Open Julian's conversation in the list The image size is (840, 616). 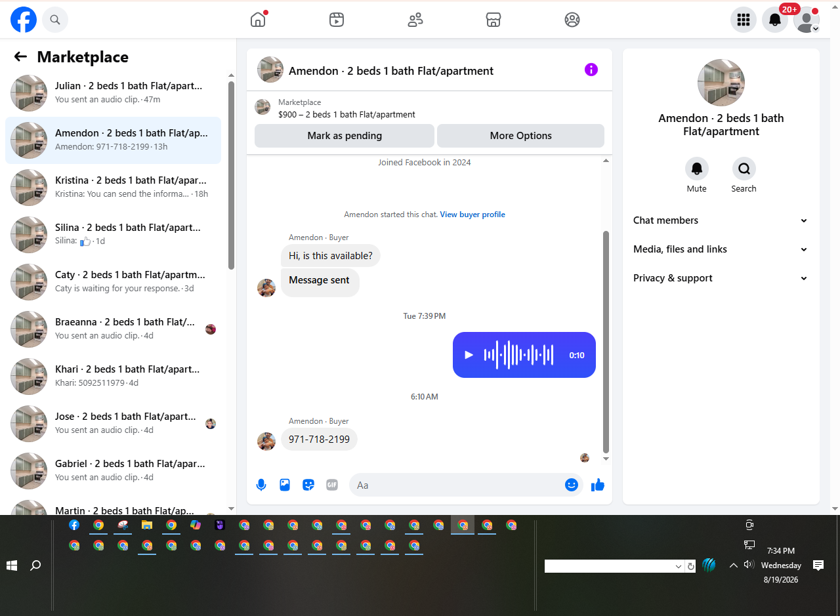(113, 93)
